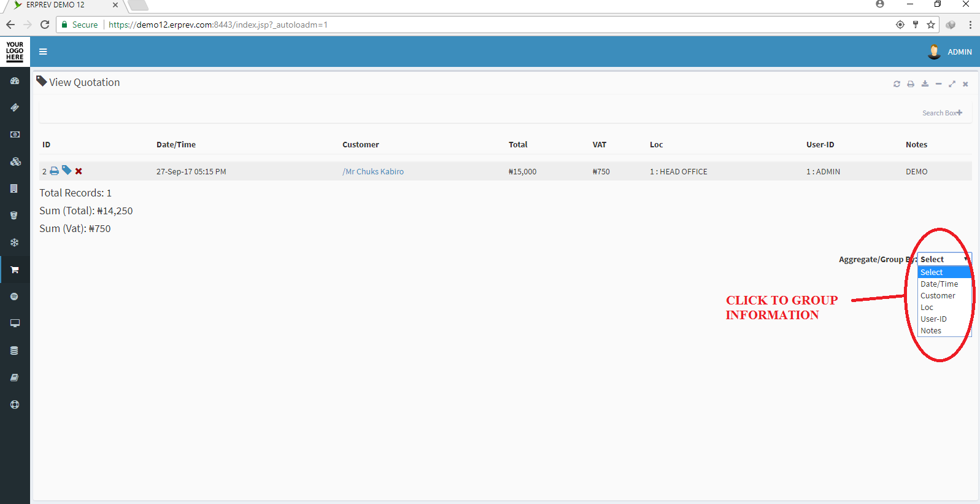Open the money bill icon in the sidebar
Viewport: 980px width, 504px height.
click(x=15, y=134)
